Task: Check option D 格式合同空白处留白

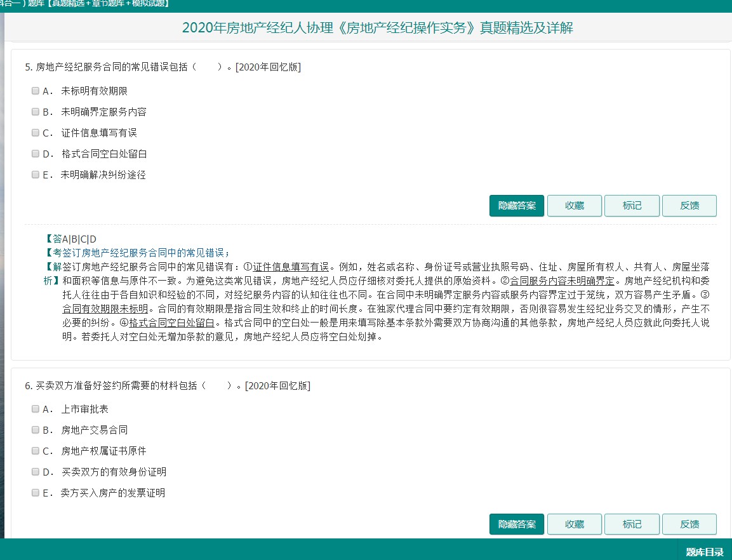Action: [36, 154]
